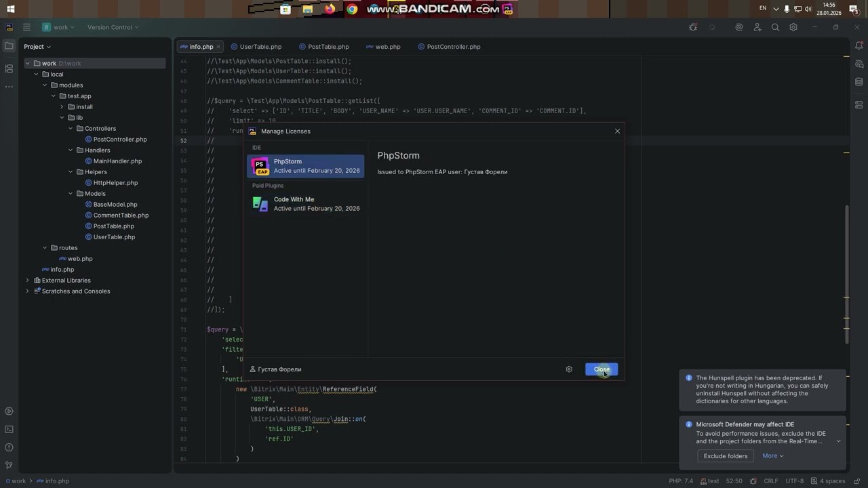Open the More dropdown in Defender notification
This screenshot has height=488, width=868.
[773, 456]
